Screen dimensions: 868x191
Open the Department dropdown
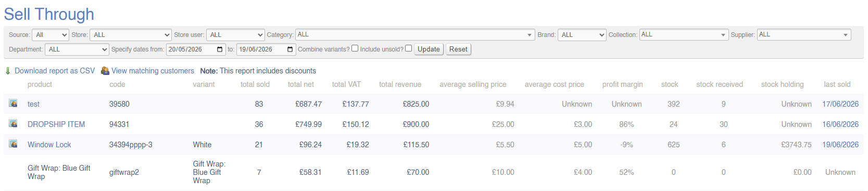(77, 49)
